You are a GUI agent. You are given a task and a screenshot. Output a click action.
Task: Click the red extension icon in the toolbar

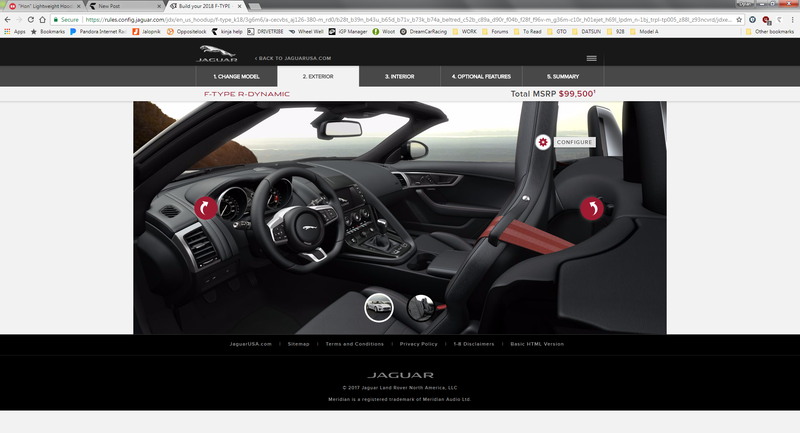pos(766,20)
